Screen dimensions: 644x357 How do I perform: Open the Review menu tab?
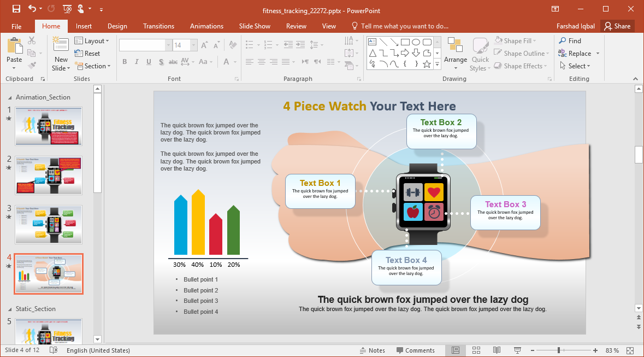click(296, 26)
